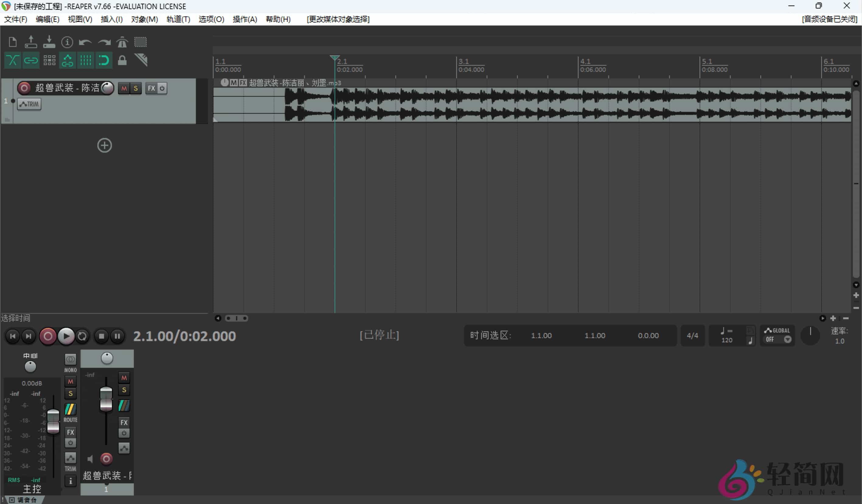862x504 pixels.
Task: Toggle the padlock locking icon
Action: [122, 60]
